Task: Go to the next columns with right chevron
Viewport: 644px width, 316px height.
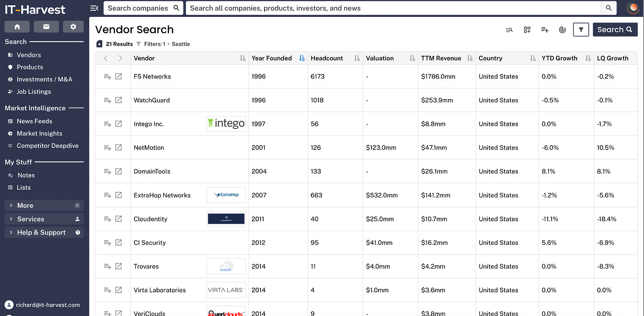Action: click(120, 58)
